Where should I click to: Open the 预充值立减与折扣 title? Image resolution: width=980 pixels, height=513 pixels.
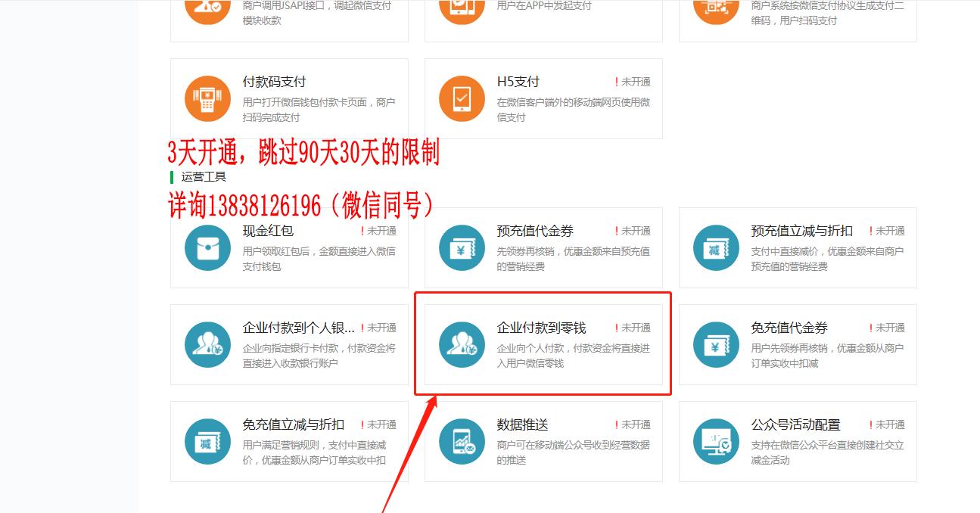coord(801,231)
